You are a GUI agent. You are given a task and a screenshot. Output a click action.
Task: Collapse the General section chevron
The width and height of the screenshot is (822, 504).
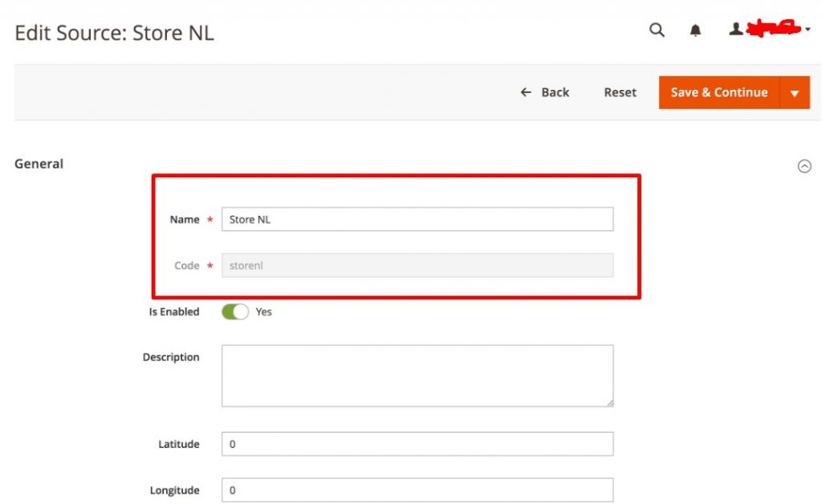804,166
